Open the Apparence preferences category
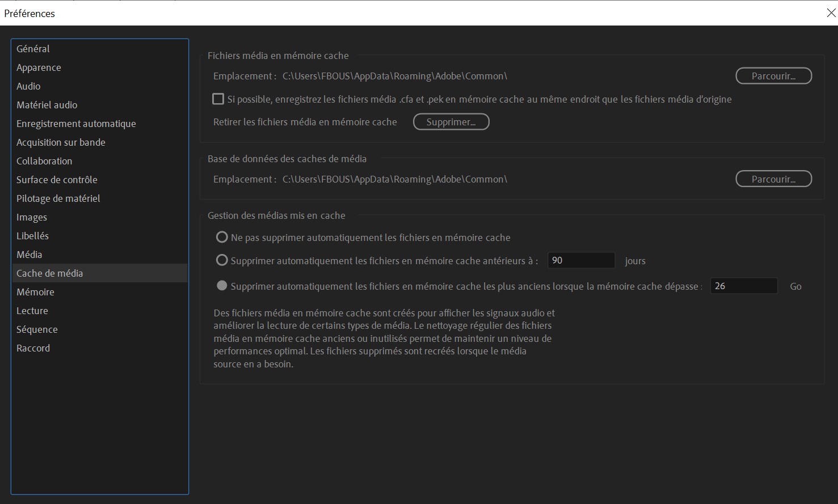This screenshot has width=838, height=504. coord(39,67)
